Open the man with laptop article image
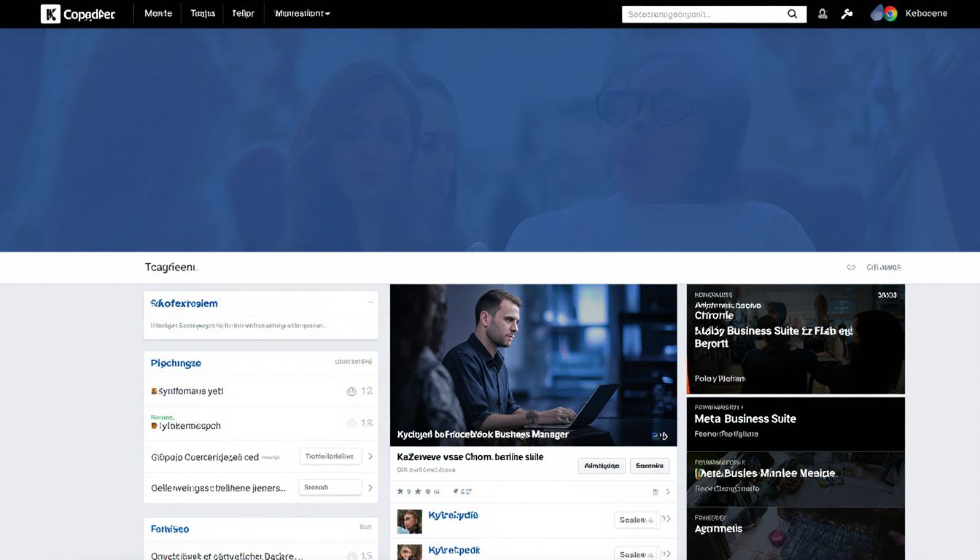This screenshot has height=560, width=980. 533,365
